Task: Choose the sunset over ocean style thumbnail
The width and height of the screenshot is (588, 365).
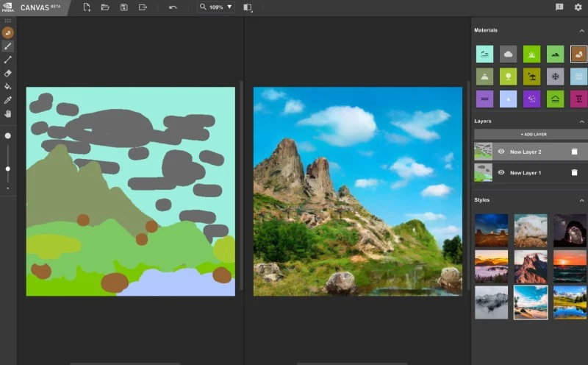Action: [570, 266]
